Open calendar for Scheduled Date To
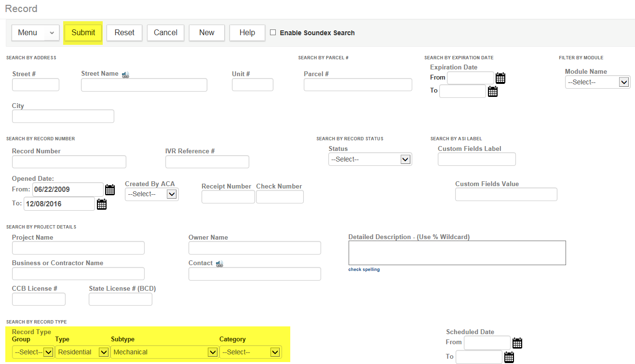Viewport: 635px width, 364px height. [x=509, y=357]
